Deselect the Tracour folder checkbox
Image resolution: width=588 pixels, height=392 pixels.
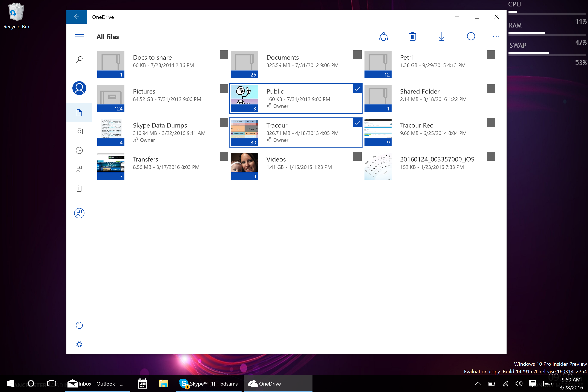pos(357,122)
